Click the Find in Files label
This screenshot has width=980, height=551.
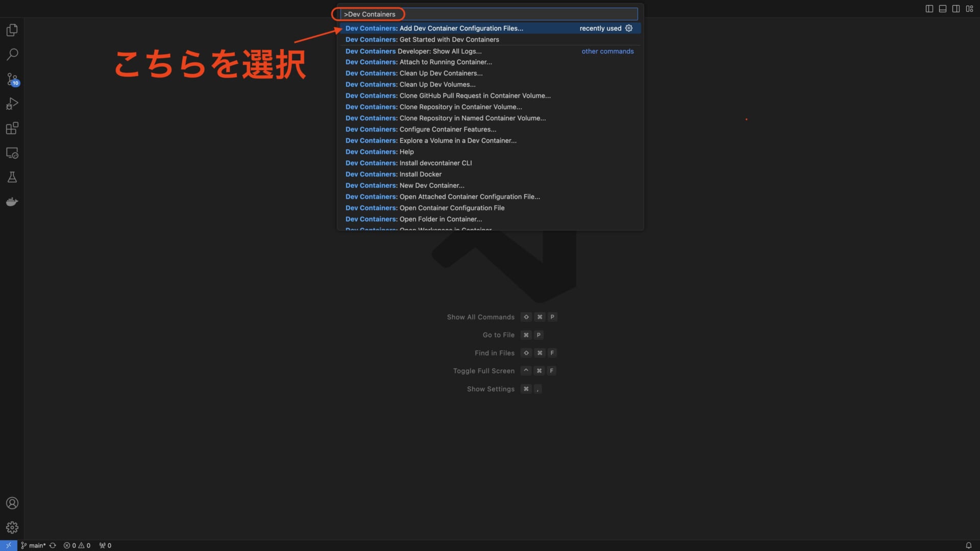[x=494, y=353]
